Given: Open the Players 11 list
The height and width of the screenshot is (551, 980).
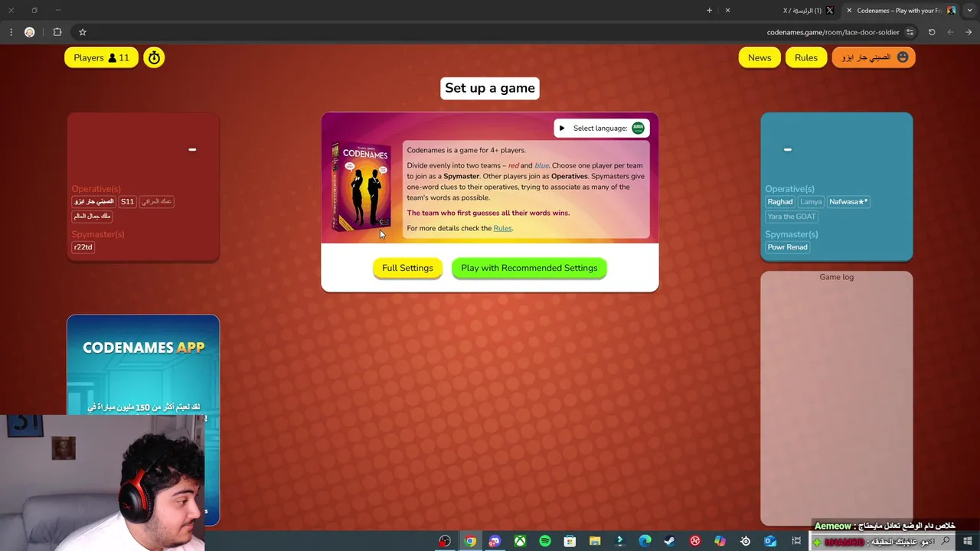Looking at the screenshot, I should [x=101, y=57].
